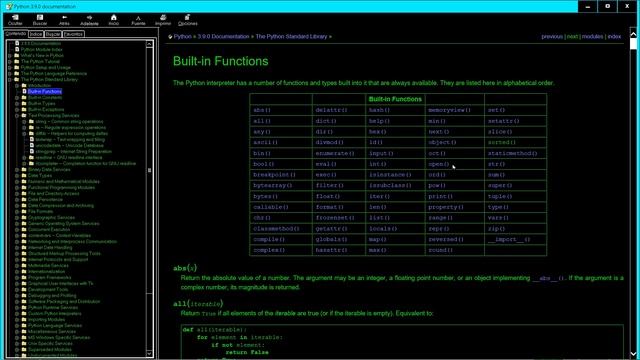
Task: Switch to the Índice tab
Action: click(36, 34)
